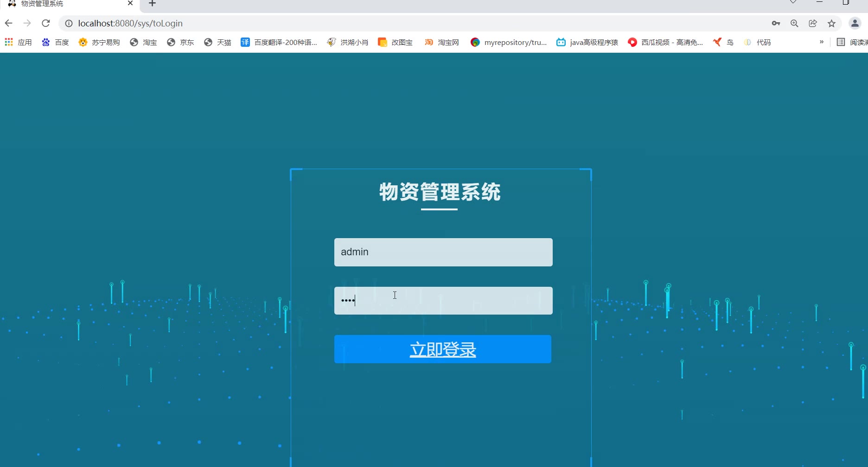868x467 pixels.
Task: Open the 西瓜视频 bookmark
Action: click(x=665, y=42)
